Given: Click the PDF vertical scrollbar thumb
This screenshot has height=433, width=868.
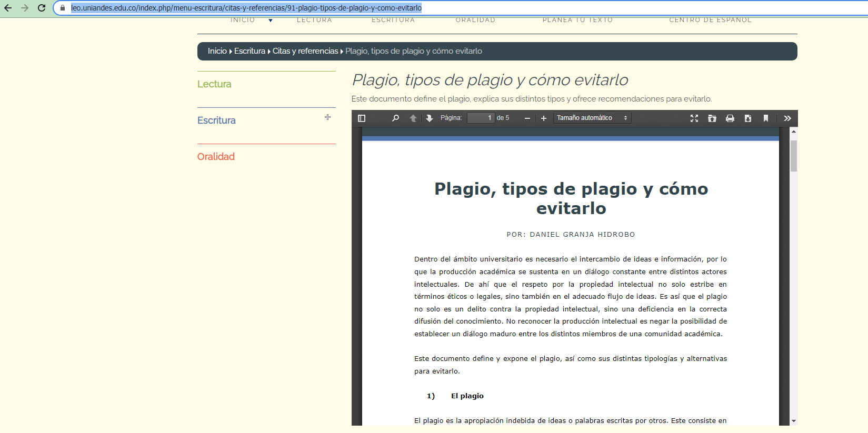Looking at the screenshot, I should click(x=794, y=156).
